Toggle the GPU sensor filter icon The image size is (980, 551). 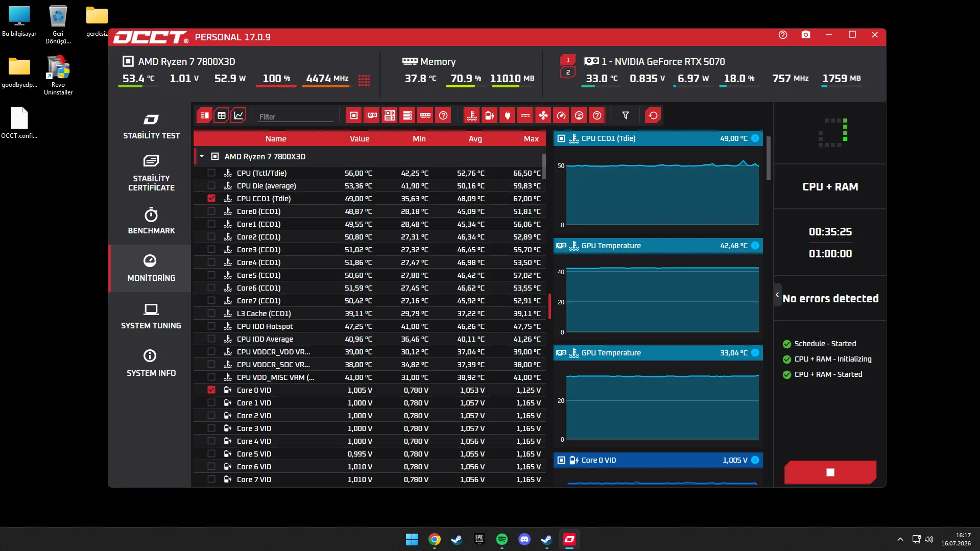(372, 115)
